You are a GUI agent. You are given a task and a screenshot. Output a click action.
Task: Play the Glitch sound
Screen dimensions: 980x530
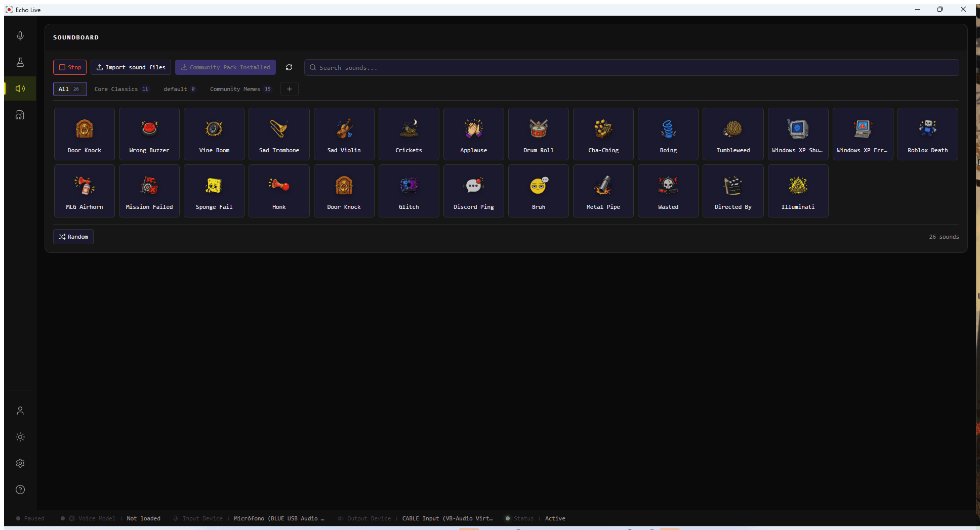[x=409, y=191]
